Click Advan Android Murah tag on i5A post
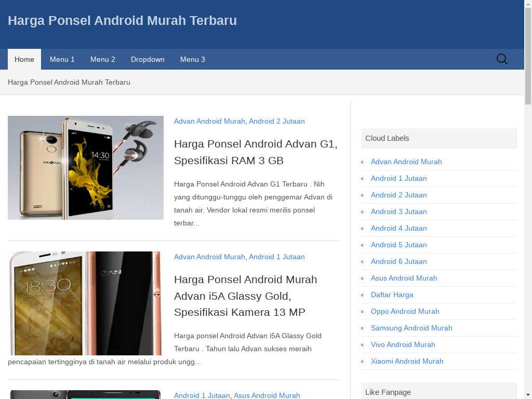The width and height of the screenshot is (532, 399). tap(209, 257)
